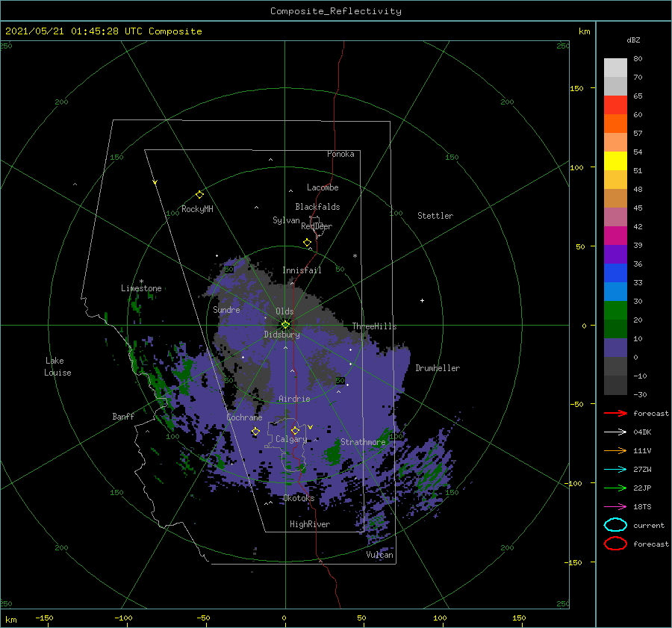
Task: Click the RockyMH label
Action: pyautogui.click(x=197, y=209)
